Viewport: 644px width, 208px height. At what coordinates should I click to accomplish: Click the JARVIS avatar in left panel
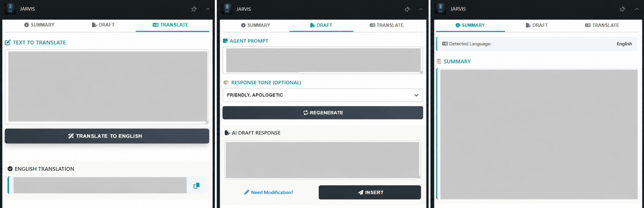coord(10,9)
